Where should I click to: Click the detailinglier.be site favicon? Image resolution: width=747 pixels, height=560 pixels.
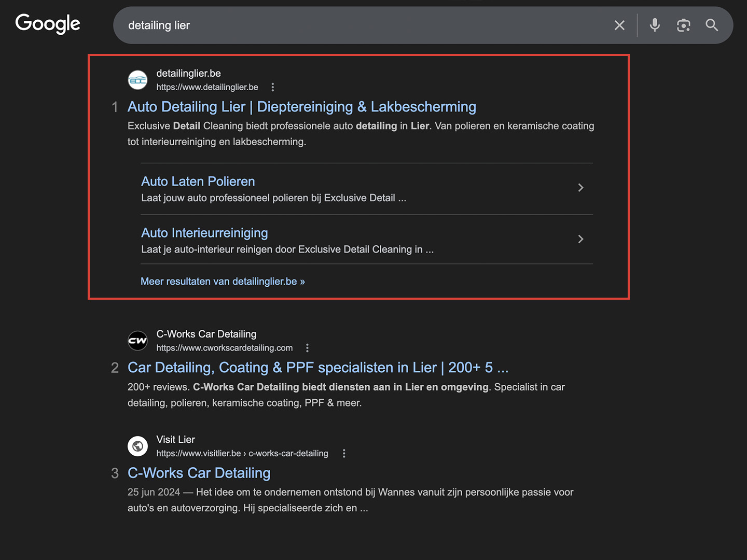tap(138, 80)
